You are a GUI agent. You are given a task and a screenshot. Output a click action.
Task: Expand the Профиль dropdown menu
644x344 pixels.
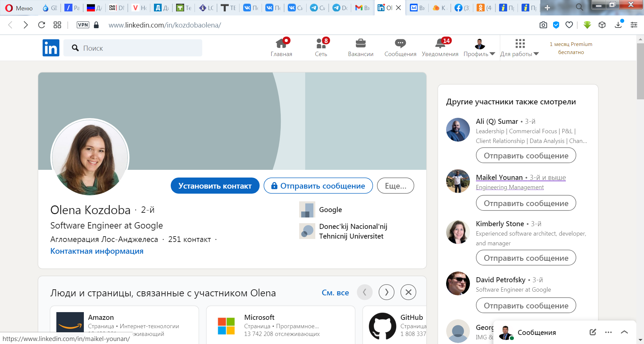479,47
